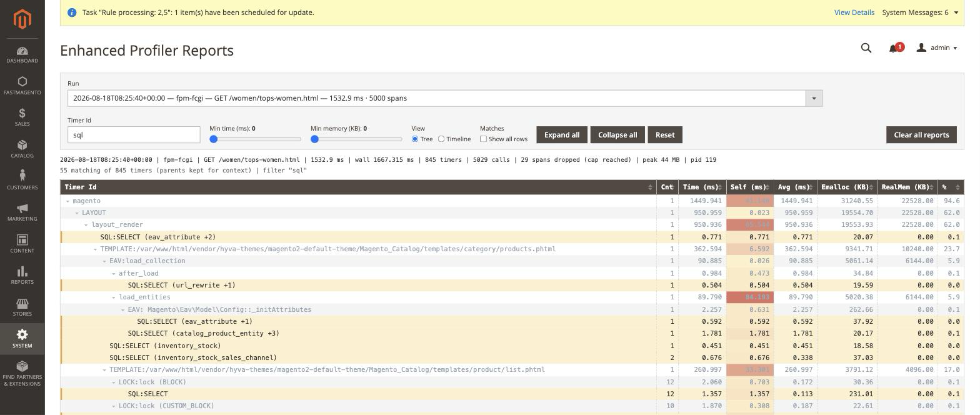Screen dimensions: 980x415
Task: Open the Stores menu icon
Action: pos(22,303)
